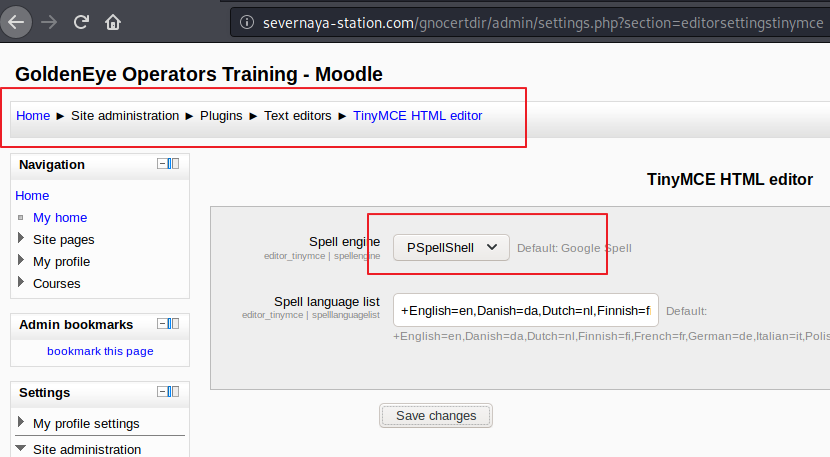Dock the Admin bookmarks block to the side
The image size is (830, 457).
pos(174,324)
